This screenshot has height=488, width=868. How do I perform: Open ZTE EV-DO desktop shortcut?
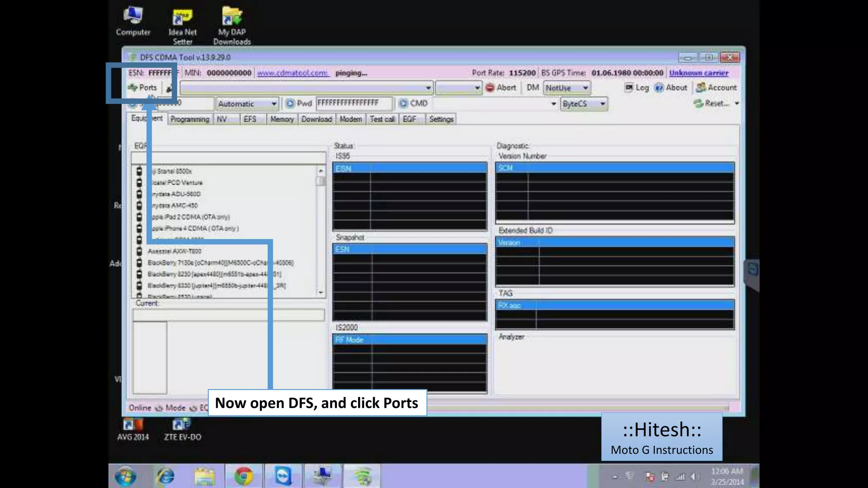click(x=183, y=430)
